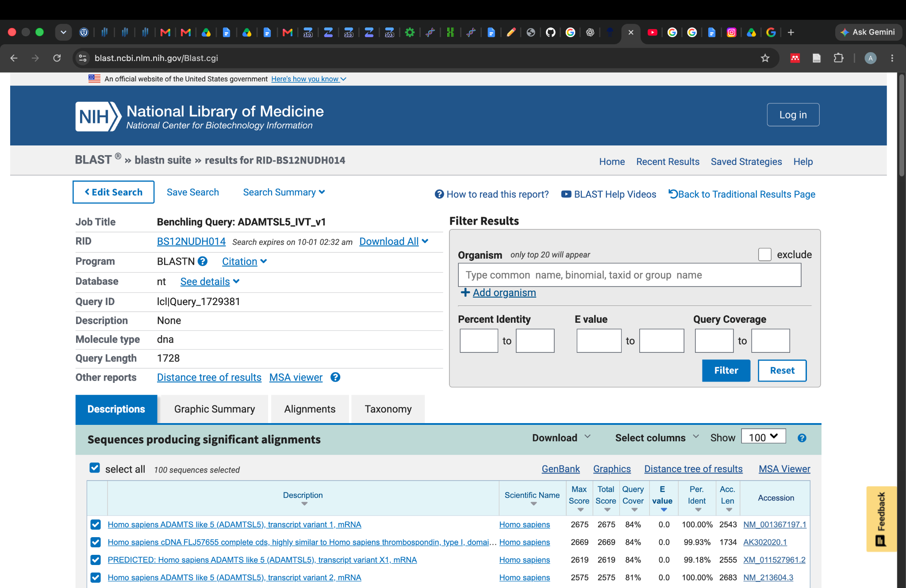
Task: Click the Log in button
Action: tap(793, 115)
